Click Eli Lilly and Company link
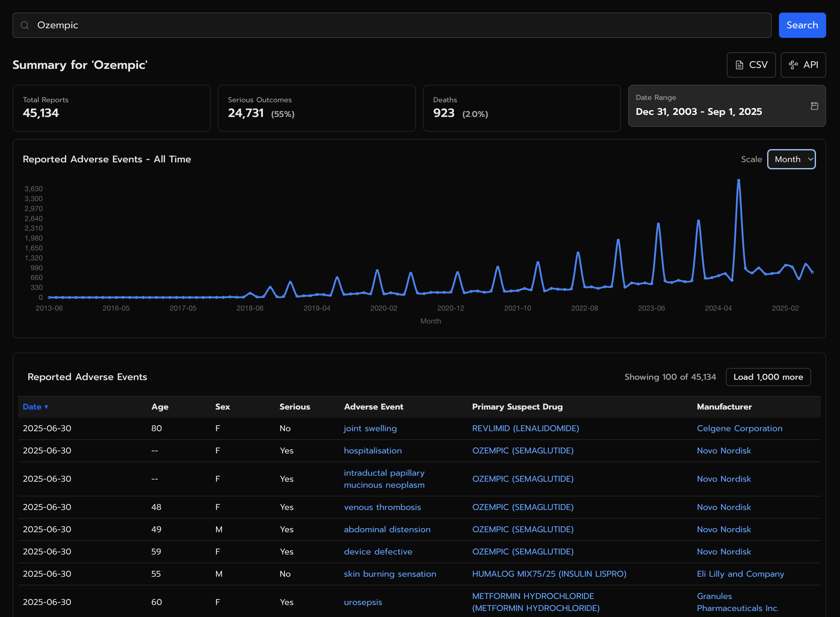The image size is (840, 617). pos(740,574)
